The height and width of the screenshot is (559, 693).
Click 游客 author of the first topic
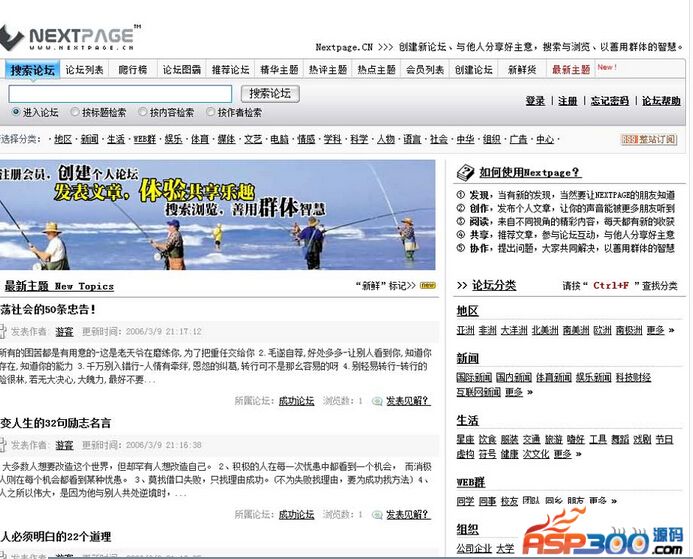click(65, 331)
